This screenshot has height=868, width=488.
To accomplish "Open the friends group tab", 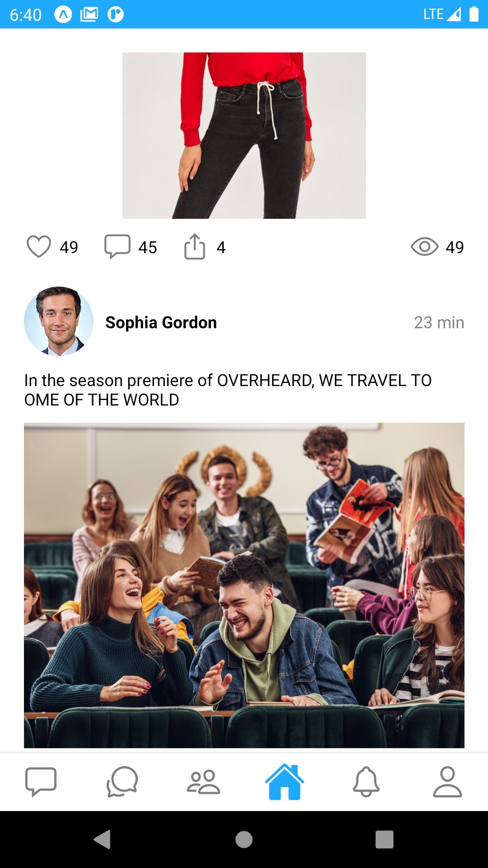I will pos(203,782).
